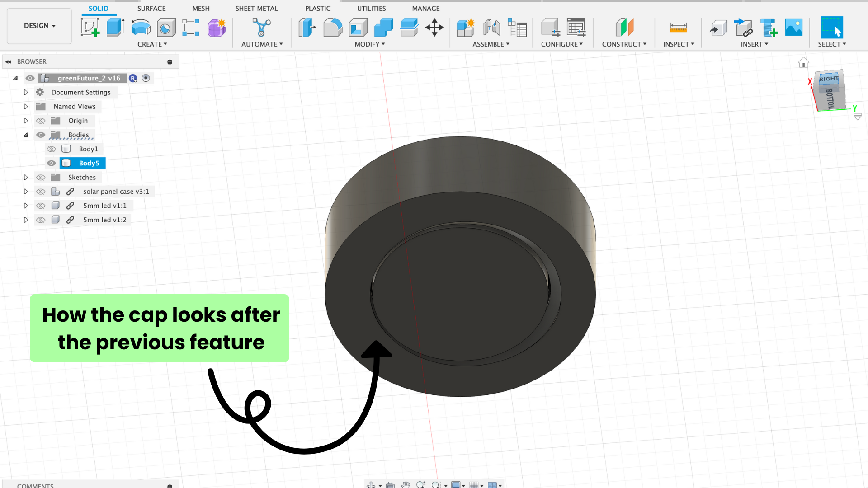Click the Insert image canvas icon

click(794, 28)
